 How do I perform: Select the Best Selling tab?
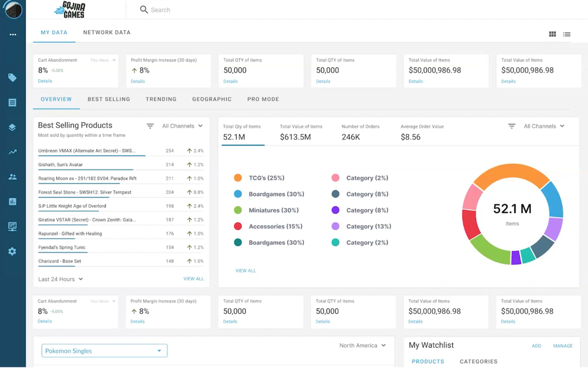click(109, 99)
